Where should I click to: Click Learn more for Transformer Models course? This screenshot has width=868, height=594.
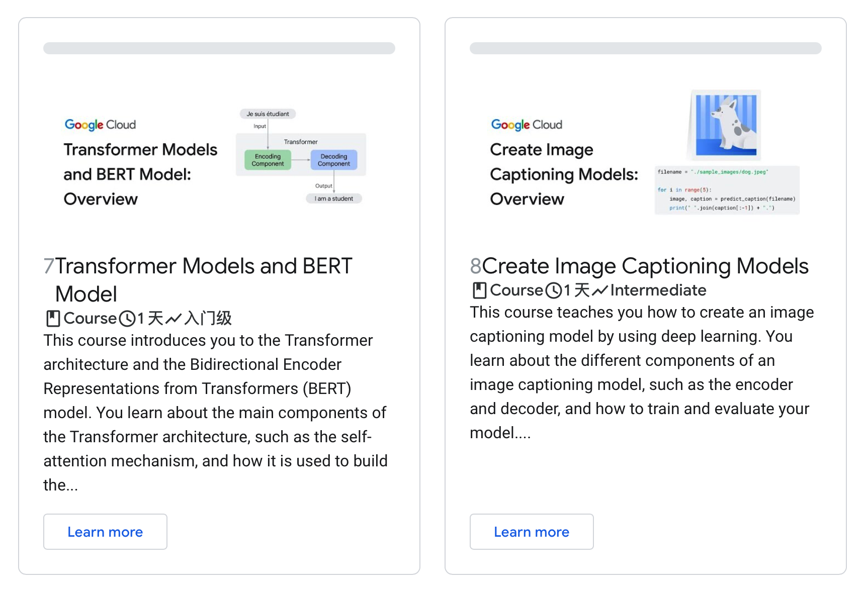pyautogui.click(x=105, y=532)
